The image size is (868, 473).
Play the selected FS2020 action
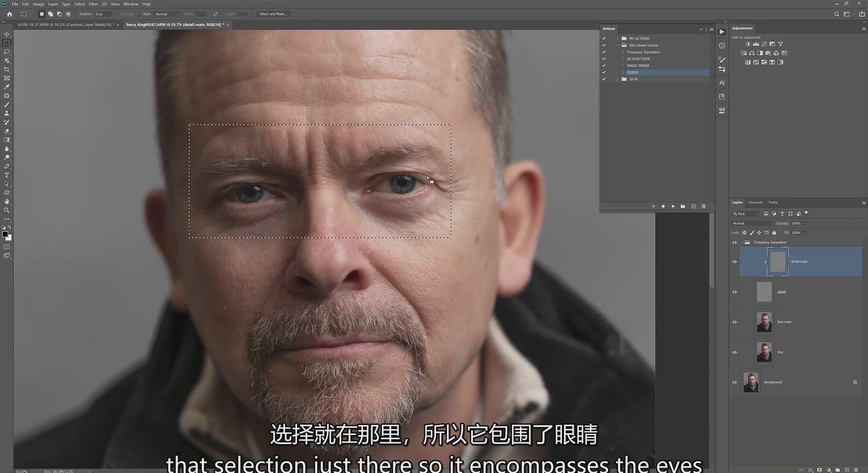point(673,206)
